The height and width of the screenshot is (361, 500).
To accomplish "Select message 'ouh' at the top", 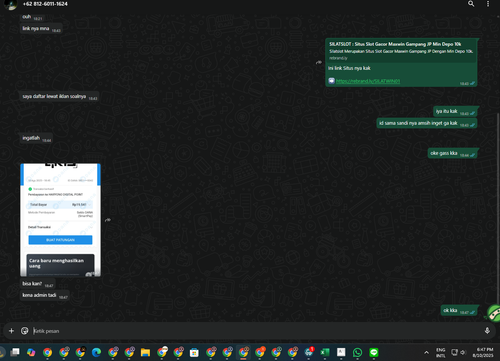I will click(x=32, y=17).
